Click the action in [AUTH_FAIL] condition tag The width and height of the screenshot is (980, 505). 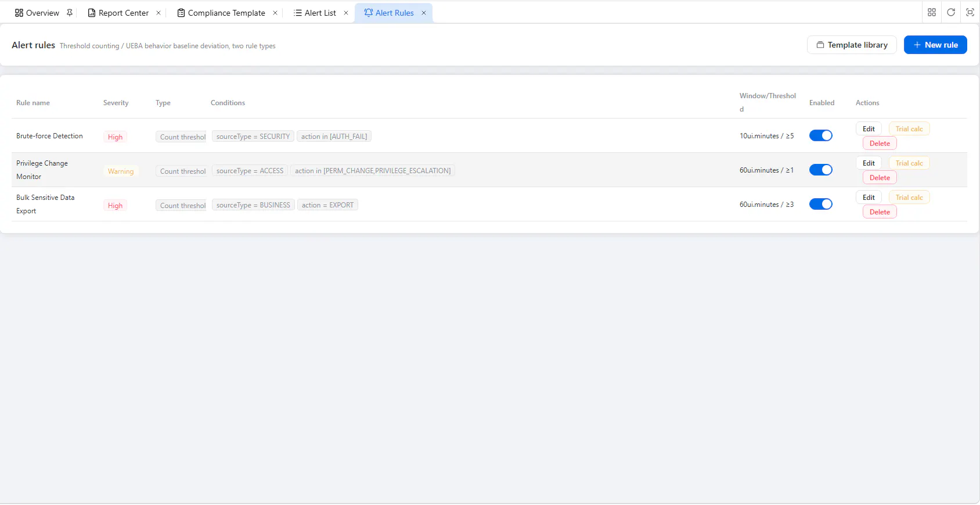pyautogui.click(x=334, y=137)
